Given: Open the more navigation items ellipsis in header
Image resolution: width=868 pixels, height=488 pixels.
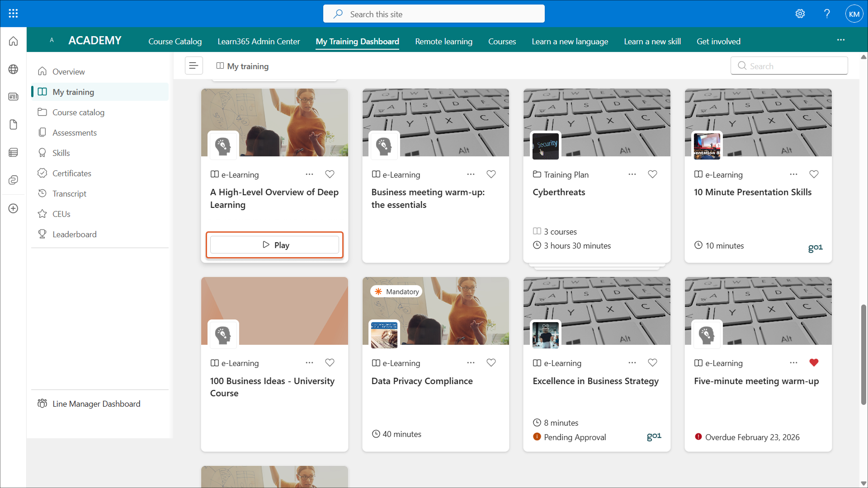Looking at the screenshot, I should point(840,40).
